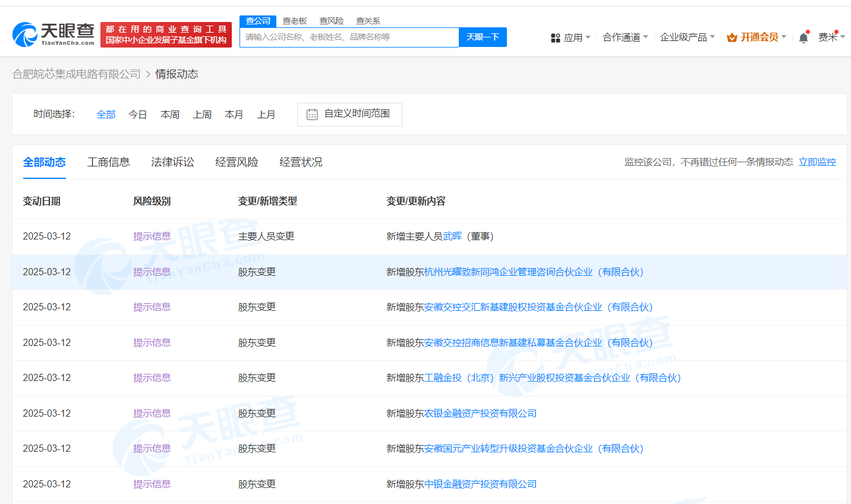Open the 农银金融资产投资有限公司 shareholder link
Viewport: 851px width, 504px height.
click(x=480, y=413)
